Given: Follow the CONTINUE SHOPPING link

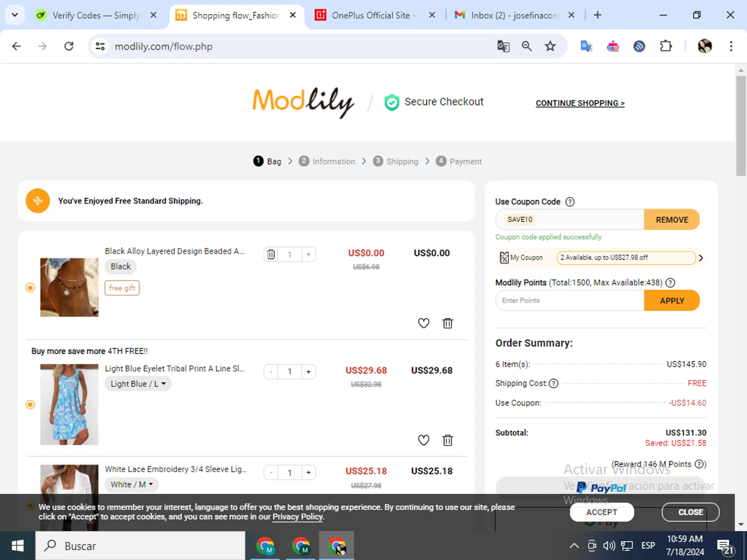Looking at the screenshot, I should pos(580,103).
